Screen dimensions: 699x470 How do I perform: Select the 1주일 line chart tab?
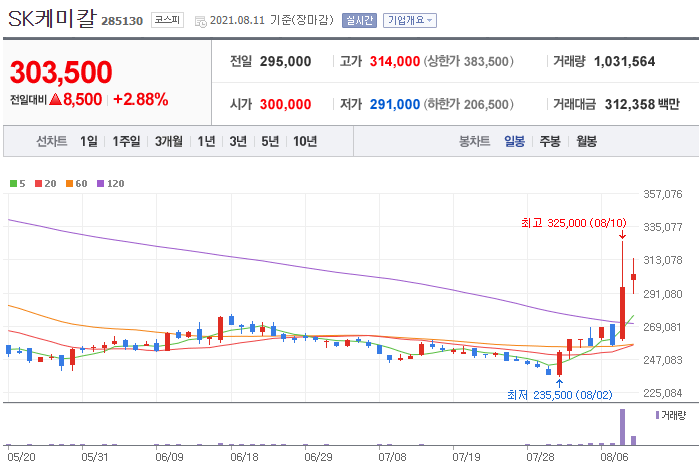126,141
